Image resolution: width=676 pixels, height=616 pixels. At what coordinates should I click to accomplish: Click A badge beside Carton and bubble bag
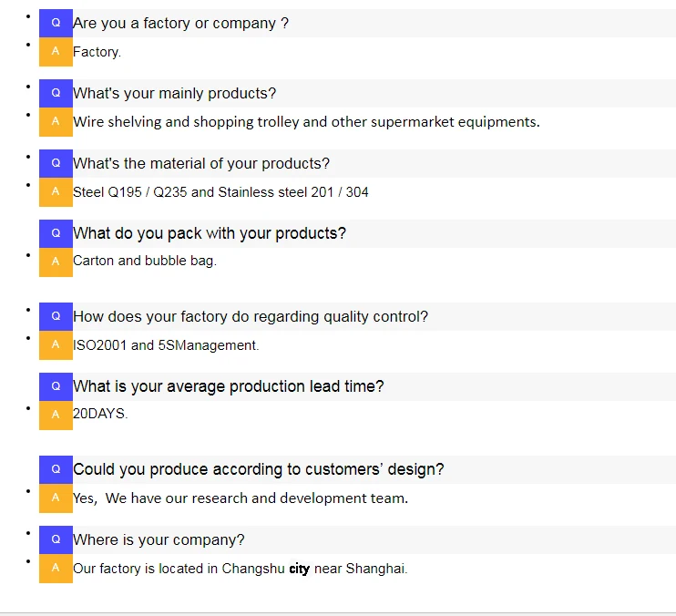click(x=56, y=262)
